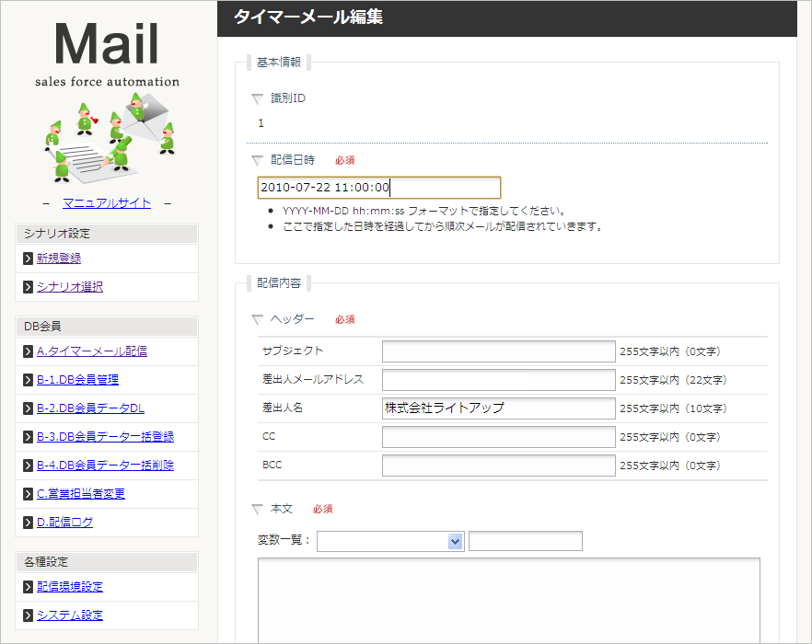The height and width of the screenshot is (644, 812).
Task: Click the BCC input field
Action: [x=498, y=466]
